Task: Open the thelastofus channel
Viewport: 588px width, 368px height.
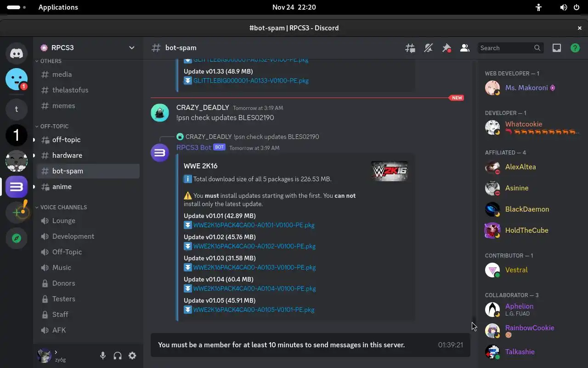Action: point(88,90)
